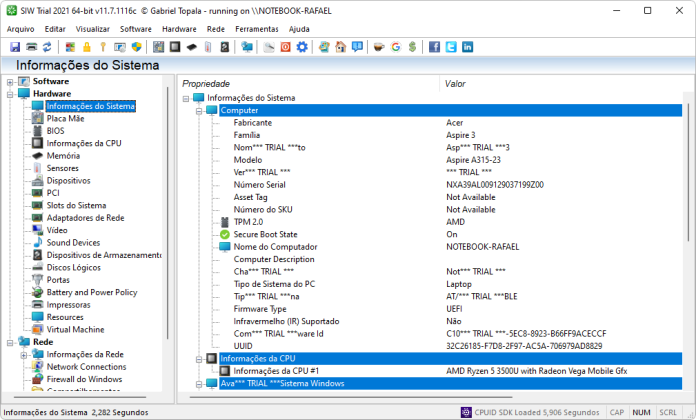Select Network Connections in the sidebar tree
This screenshot has height=420, width=696.
87,367
